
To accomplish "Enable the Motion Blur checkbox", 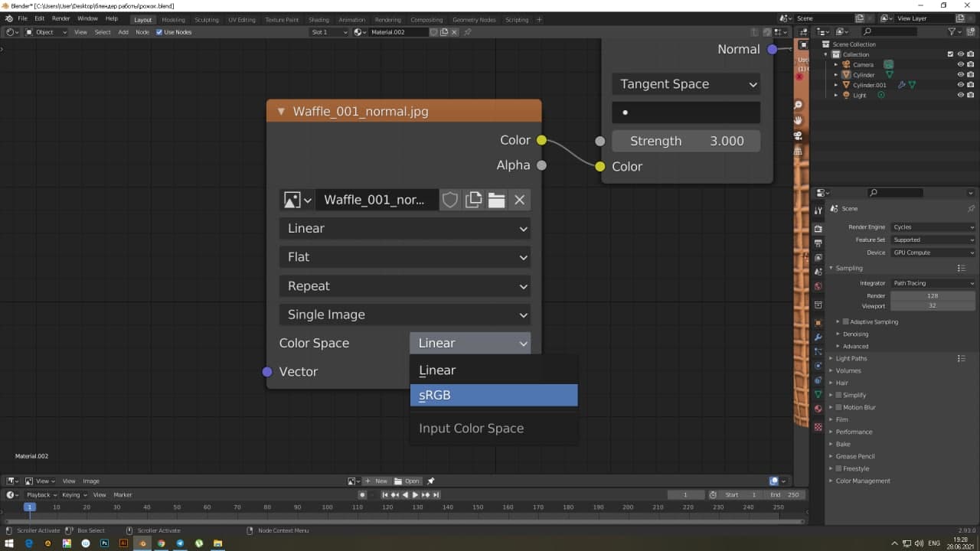I will (839, 407).
